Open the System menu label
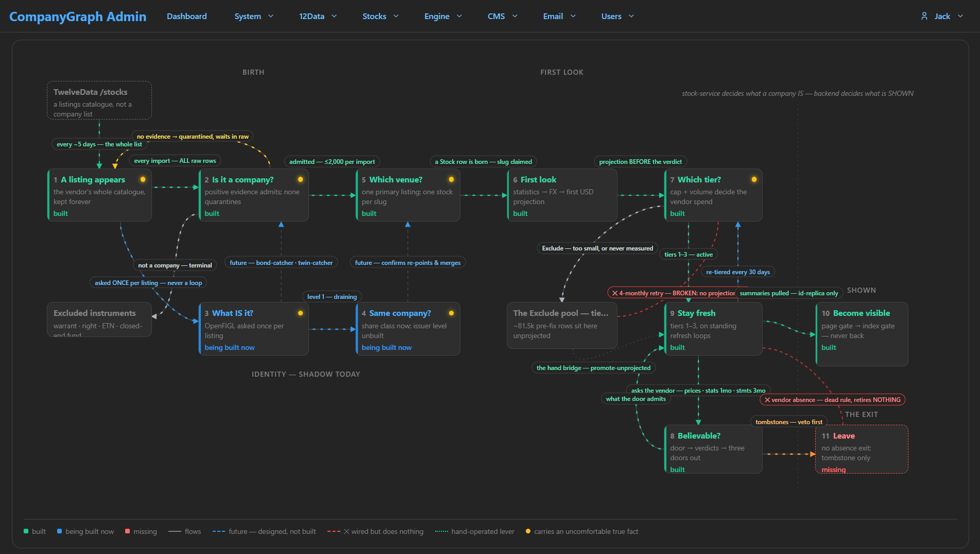Image resolution: width=980 pixels, height=554 pixels. coord(248,16)
